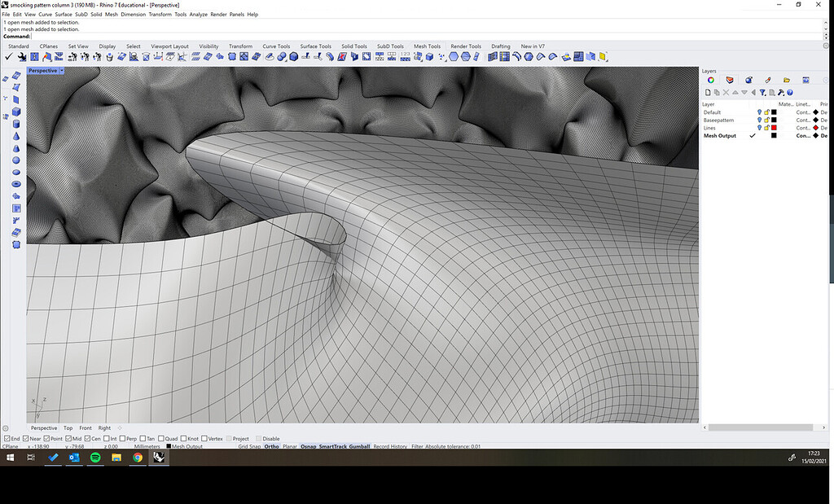Click the color wheel tab in Layers panel
Screen dimensions: 834x504
click(x=711, y=80)
